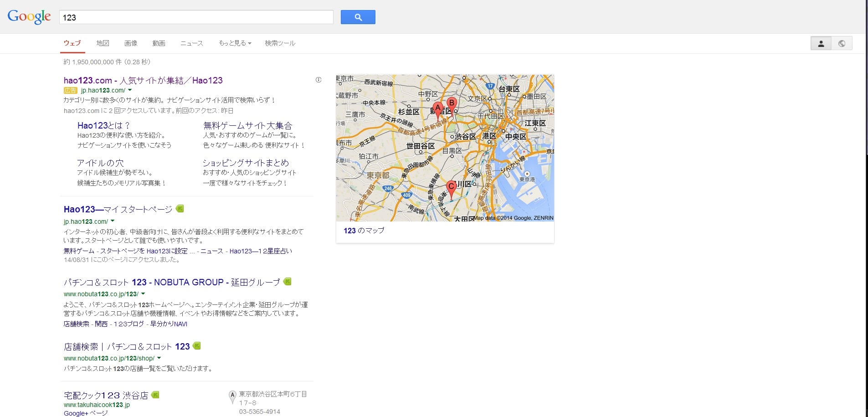Click the ad info icon beside hao123.com result
The width and height of the screenshot is (868, 417).
coord(318,80)
